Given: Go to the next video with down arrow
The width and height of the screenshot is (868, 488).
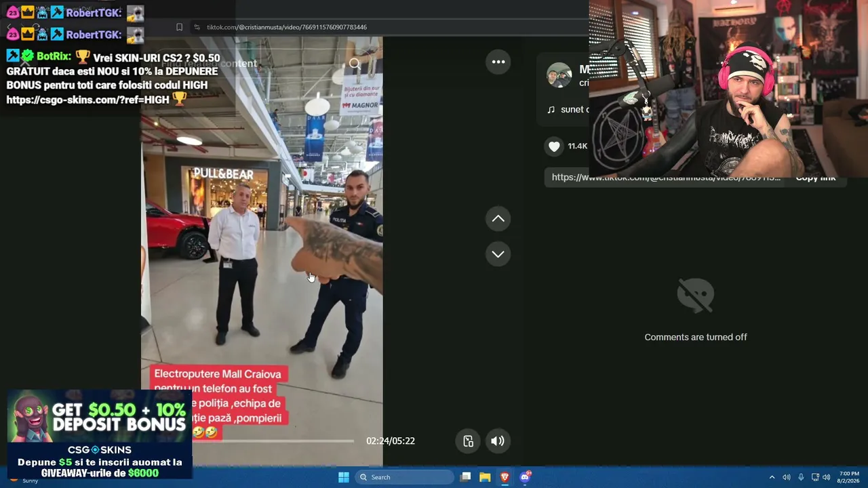Looking at the screenshot, I should click(x=498, y=254).
